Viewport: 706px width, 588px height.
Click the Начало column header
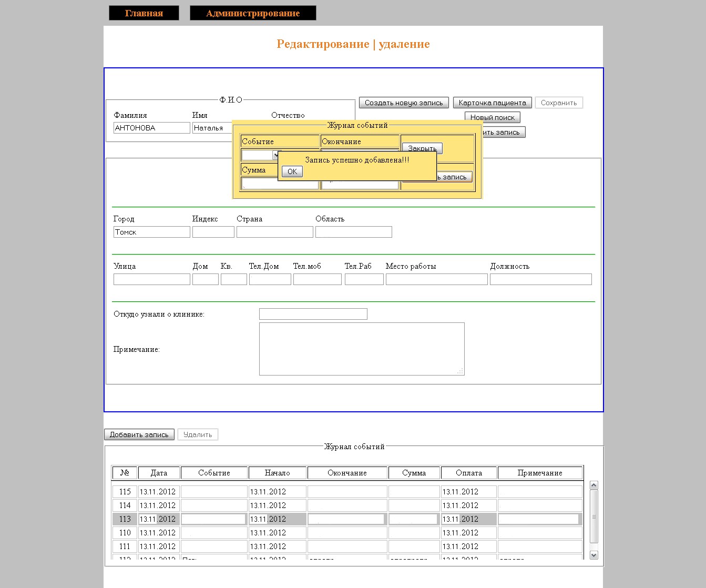click(x=278, y=473)
